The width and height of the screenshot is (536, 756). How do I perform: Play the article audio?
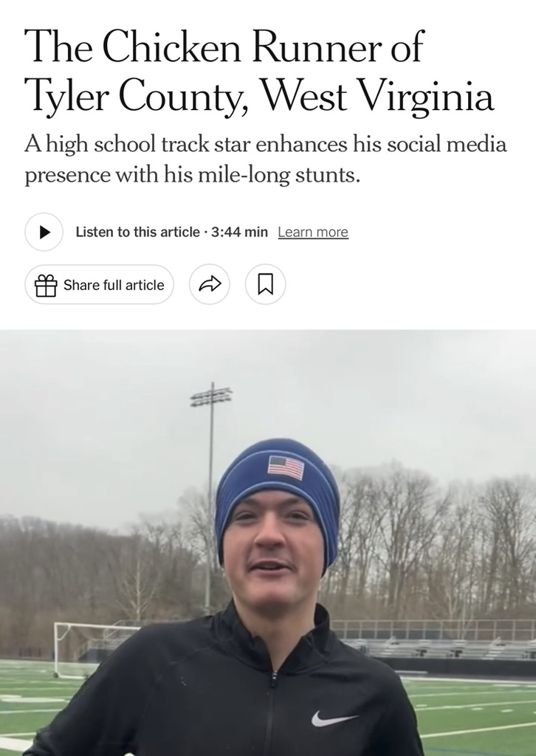tap(44, 232)
